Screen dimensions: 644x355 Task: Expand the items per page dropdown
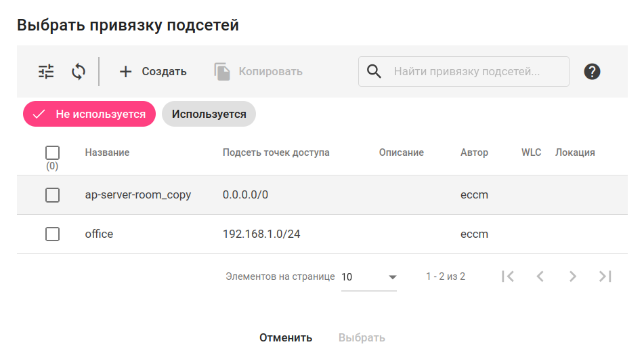pos(369,277)
